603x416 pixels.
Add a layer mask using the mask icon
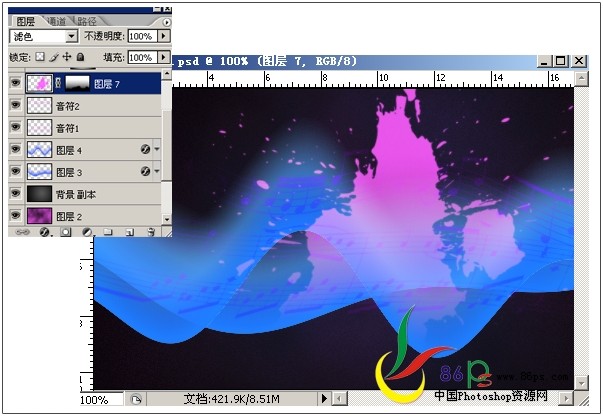point(66,232)
